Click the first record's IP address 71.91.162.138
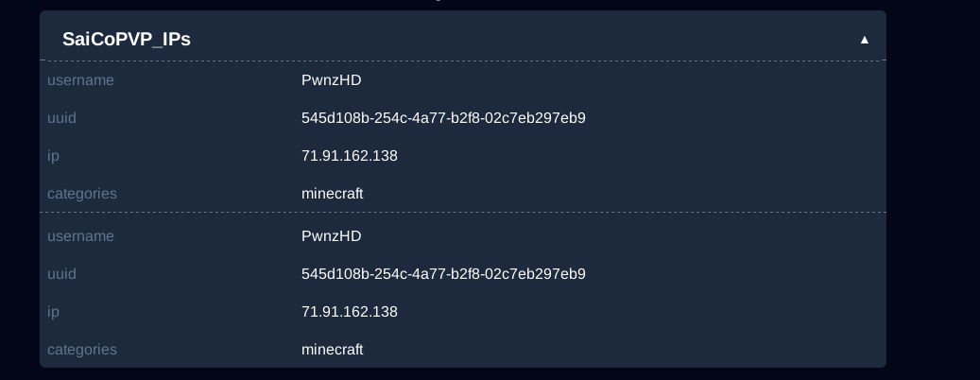The image size is (980, 380). (349, 156)
